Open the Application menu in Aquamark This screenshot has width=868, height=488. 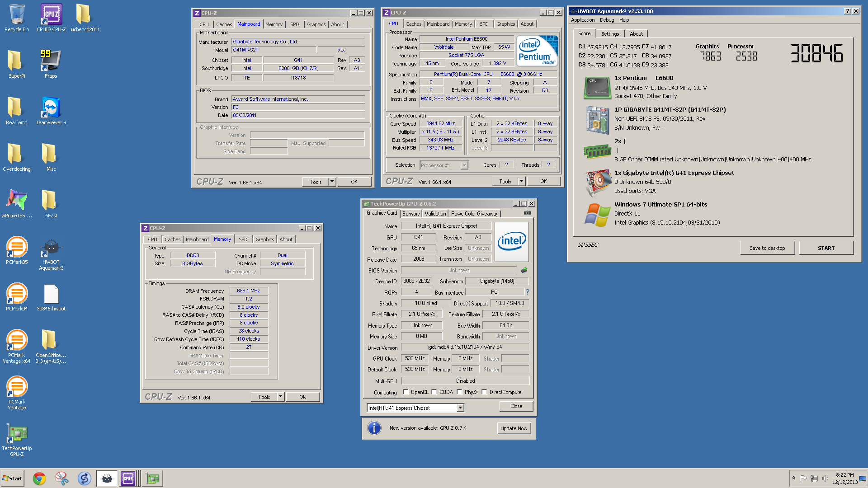pos(582,20)
